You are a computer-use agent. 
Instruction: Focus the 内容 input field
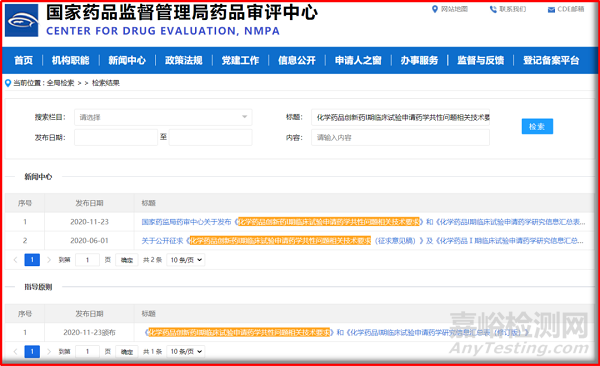tap(400, 137)
